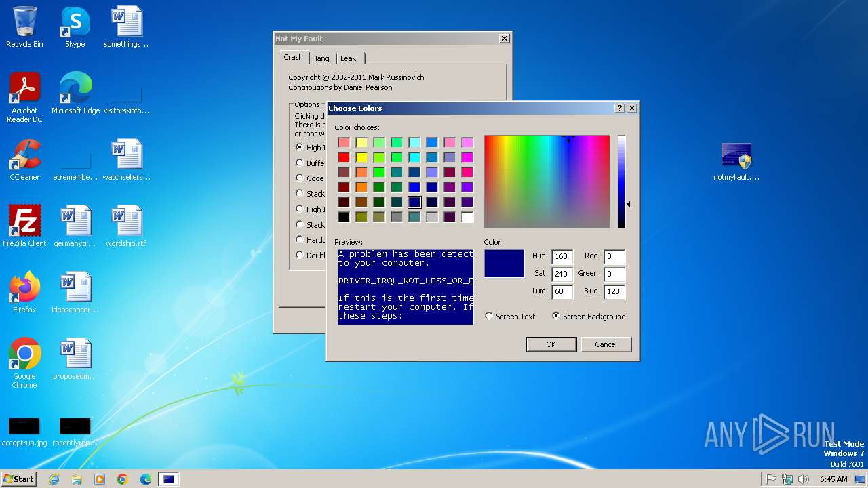Click the Green value field
This screenshot has height=488, width=868.
pyautogui.click(x=614, y=274)
